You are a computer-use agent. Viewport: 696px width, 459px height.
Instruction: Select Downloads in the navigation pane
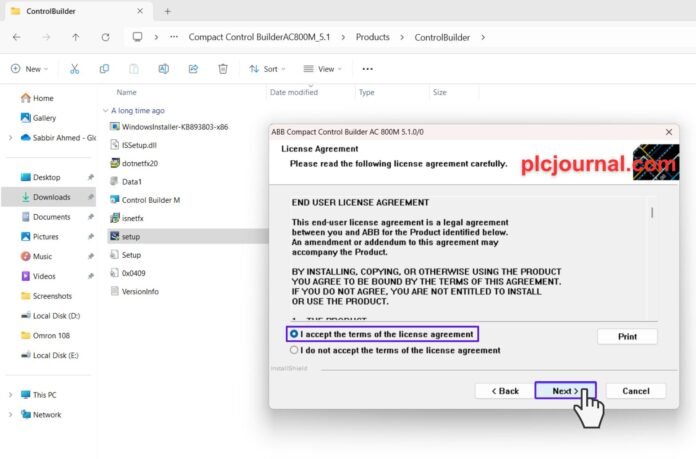pos(49,197)
